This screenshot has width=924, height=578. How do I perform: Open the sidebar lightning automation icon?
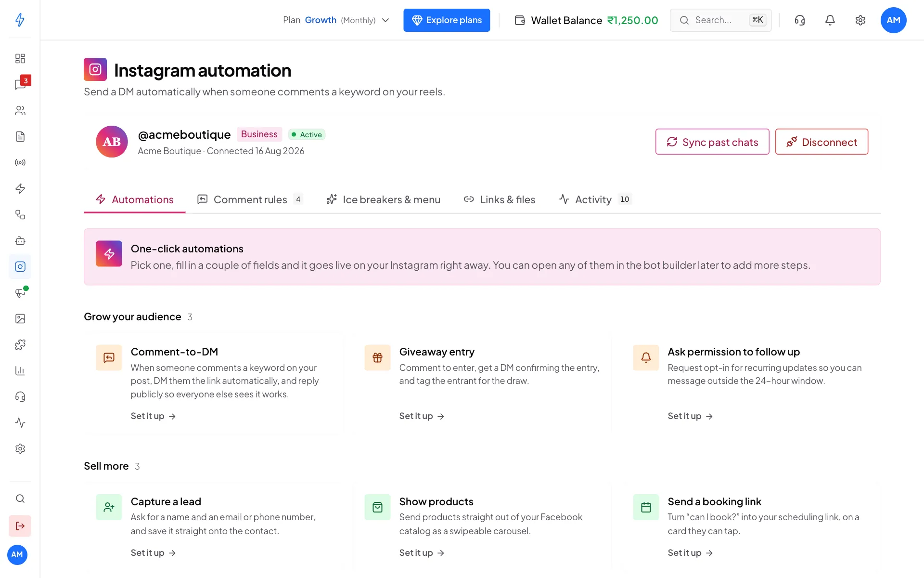[20, 188]
